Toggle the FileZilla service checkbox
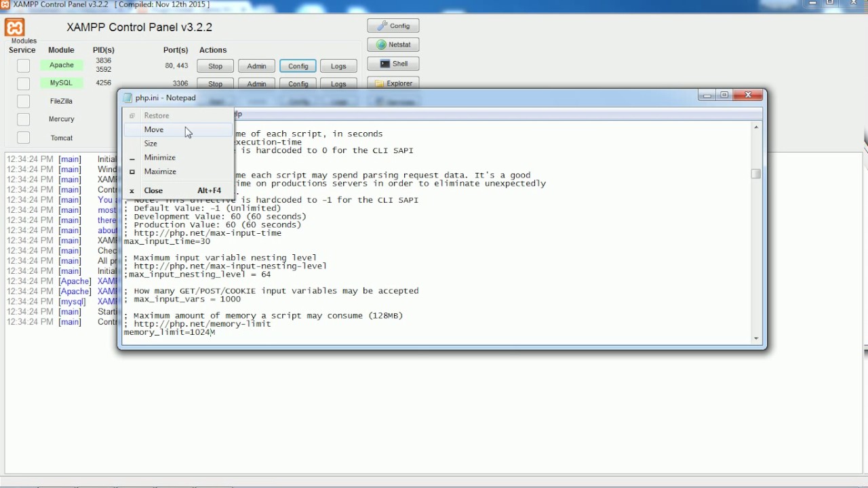The image size is (868, 488). [24, 101]
